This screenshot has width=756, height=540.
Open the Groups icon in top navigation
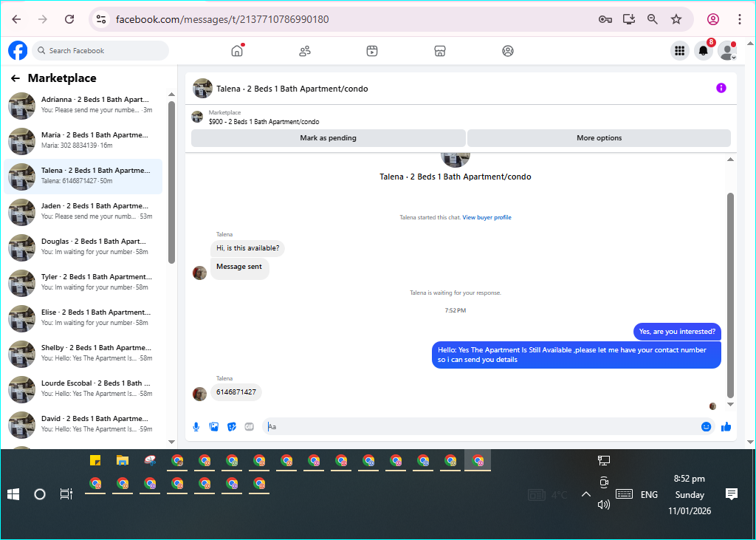click(508, 51)
